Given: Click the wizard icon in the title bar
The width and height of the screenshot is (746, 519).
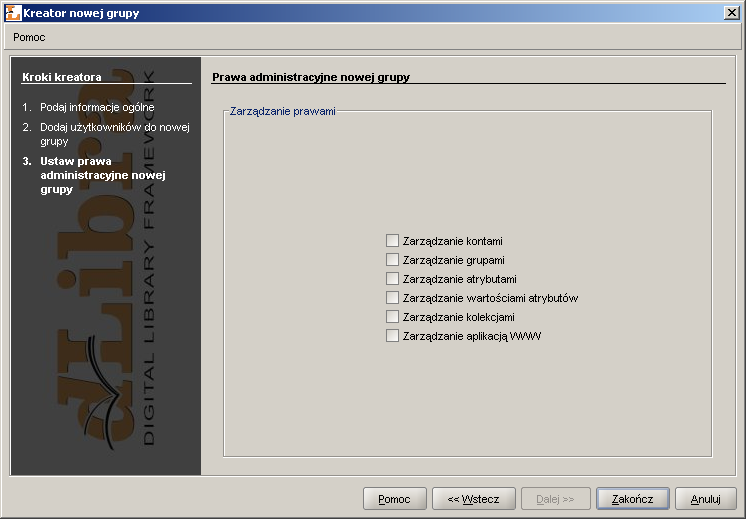Looking at the screenshot, I should pyautogui.click(x=13, y=13).
